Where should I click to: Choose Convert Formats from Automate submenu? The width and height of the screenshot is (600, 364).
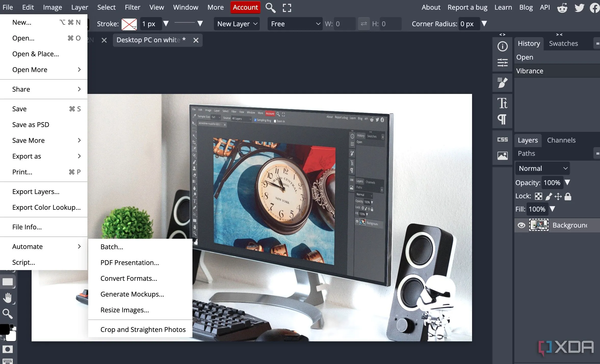point(128,278)
